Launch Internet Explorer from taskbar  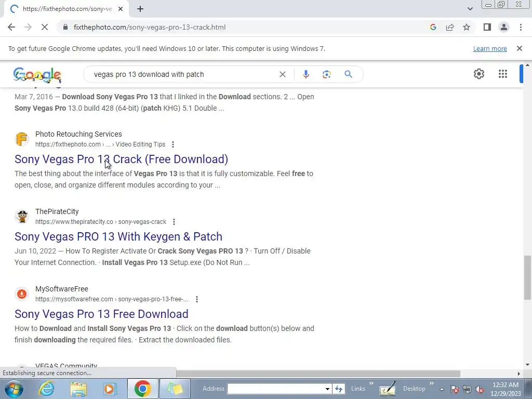[x=46, y=389]
